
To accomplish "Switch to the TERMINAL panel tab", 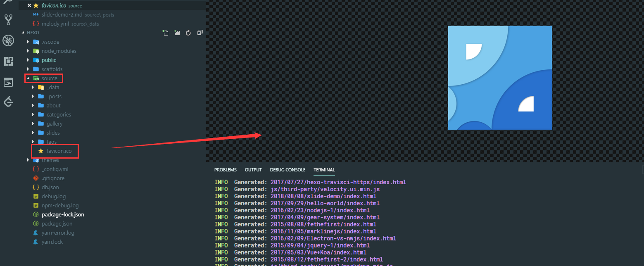I will (324, 170).
